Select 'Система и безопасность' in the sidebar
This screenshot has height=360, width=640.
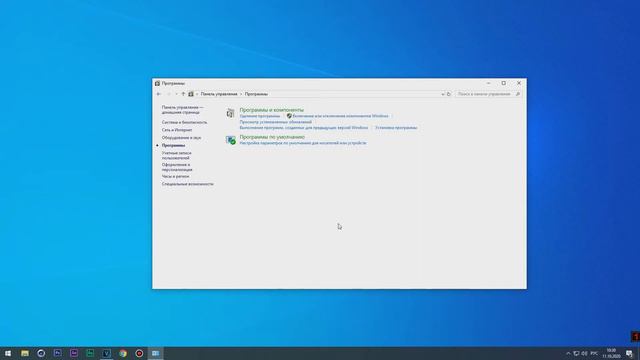[184, 122]
